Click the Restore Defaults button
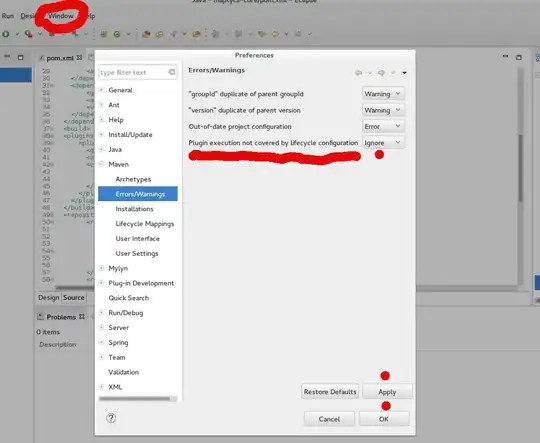 point(330,392)
